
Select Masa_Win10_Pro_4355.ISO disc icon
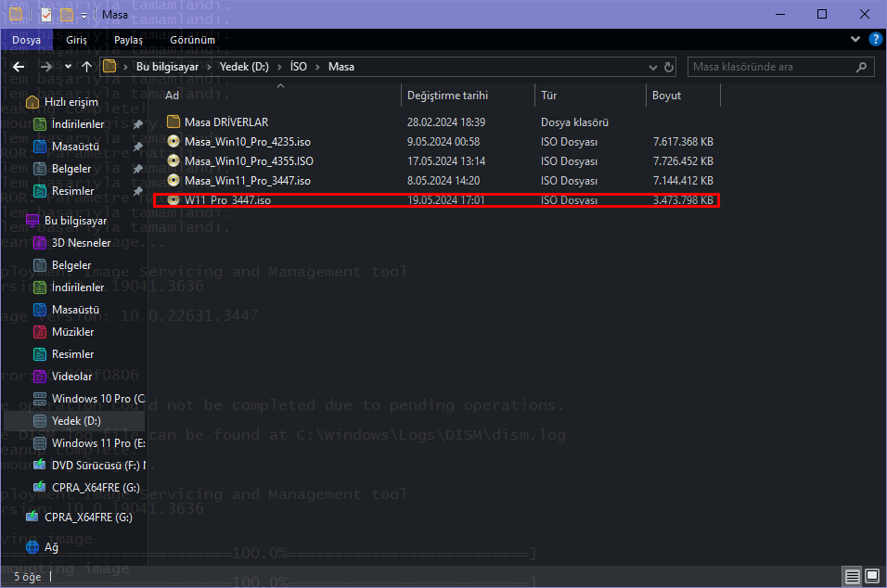tap(174, 160)
